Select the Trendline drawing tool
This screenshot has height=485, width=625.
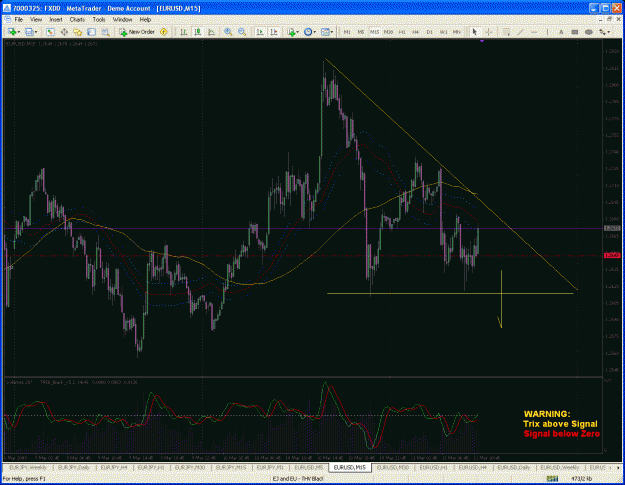(x=520, y=32)
